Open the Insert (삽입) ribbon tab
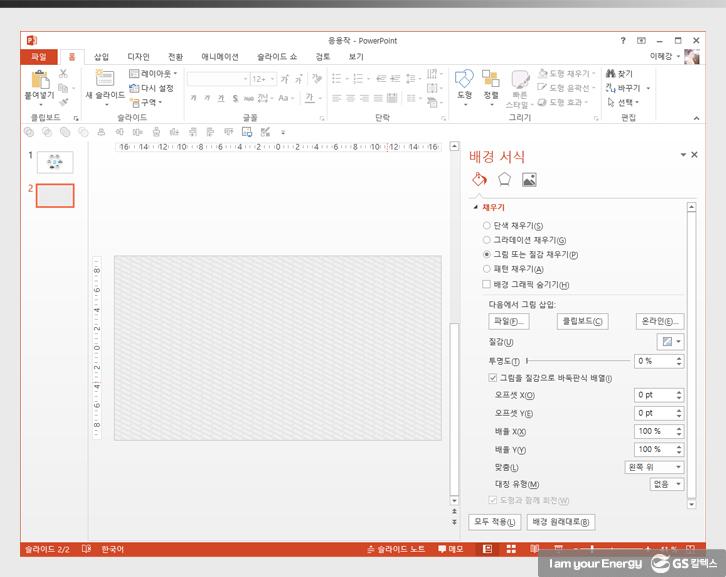Viewport: 726px width, 577px height. [x=101, y=57]
